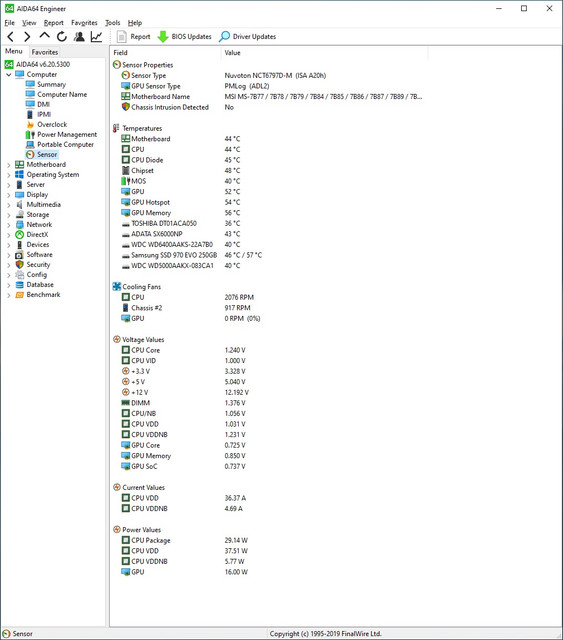Open the View menu
Screen dimensions: 563x640
pos(29,23)
